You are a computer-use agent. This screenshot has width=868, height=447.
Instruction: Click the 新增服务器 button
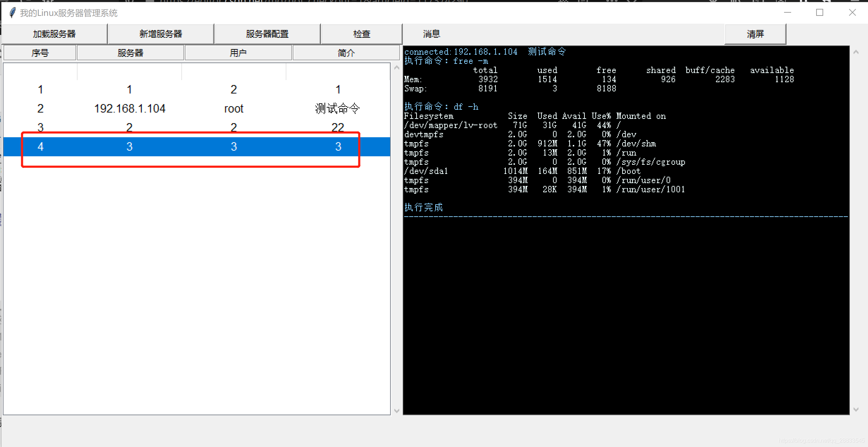(161, 34)
